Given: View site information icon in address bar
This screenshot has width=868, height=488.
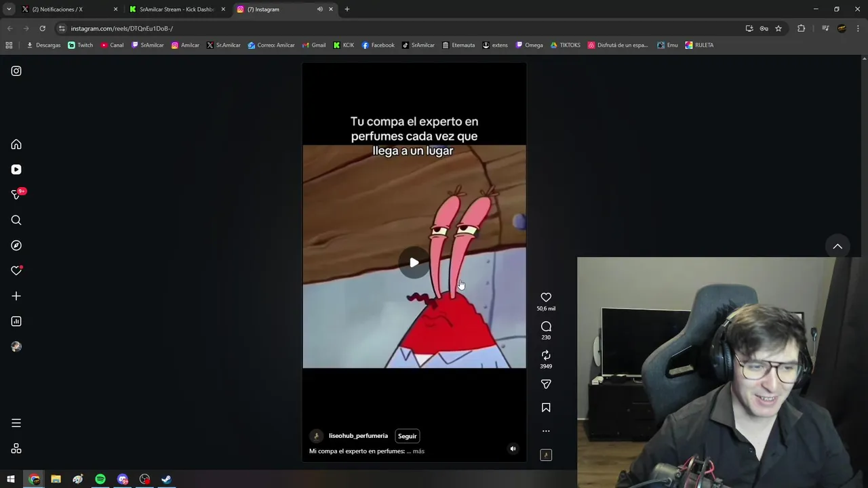Looking at the screenshot, I should (62, 28).
